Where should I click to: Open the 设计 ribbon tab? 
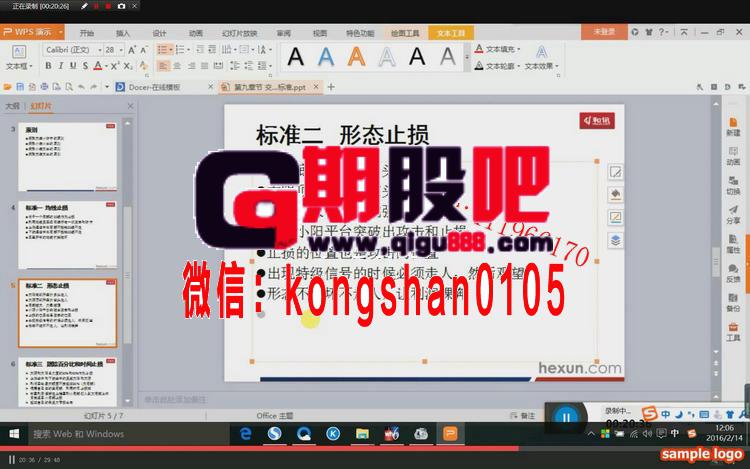click(x=159, y=33)
